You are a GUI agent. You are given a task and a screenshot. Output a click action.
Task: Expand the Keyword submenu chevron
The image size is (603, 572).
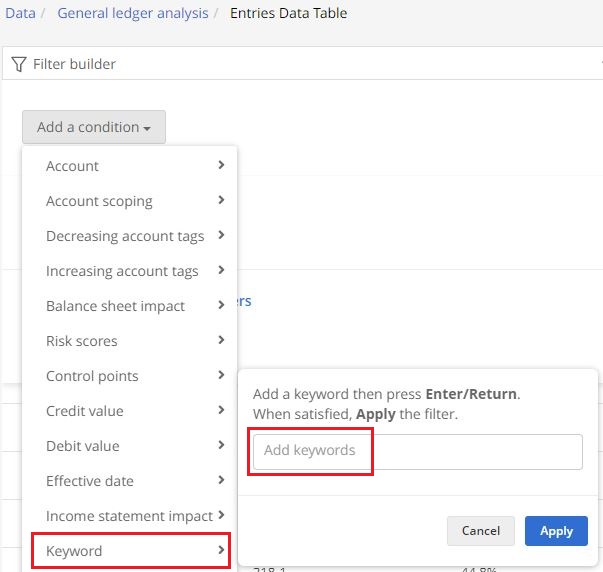[221, 550]
